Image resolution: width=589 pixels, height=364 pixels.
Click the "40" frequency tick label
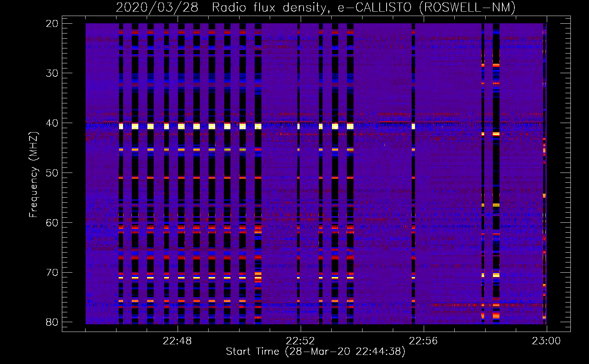pyautogui.click(x=52, y=123)
